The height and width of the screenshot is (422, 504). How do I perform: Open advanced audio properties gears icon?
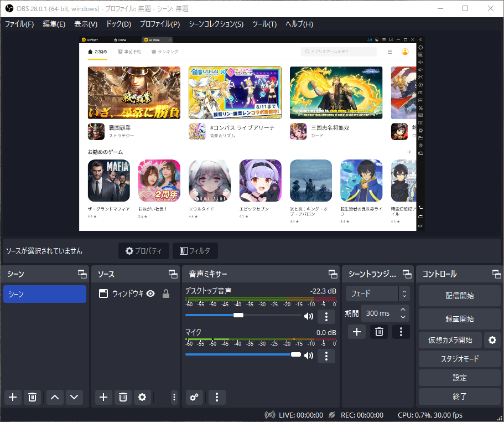pyautogui.click(x=194, y=397)
